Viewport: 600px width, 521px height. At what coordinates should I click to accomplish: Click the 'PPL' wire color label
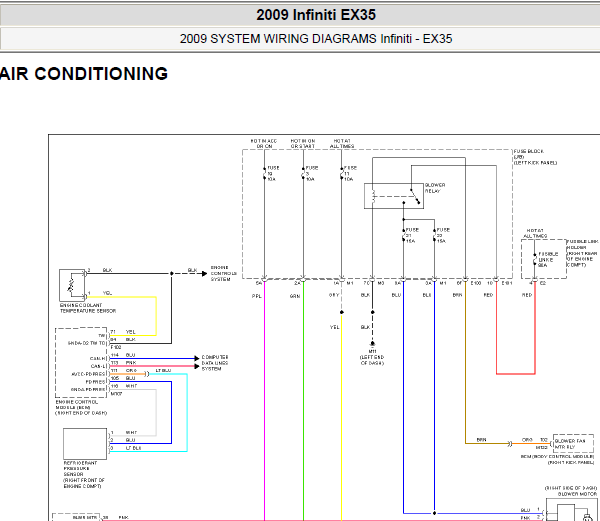tap(256, 296)
